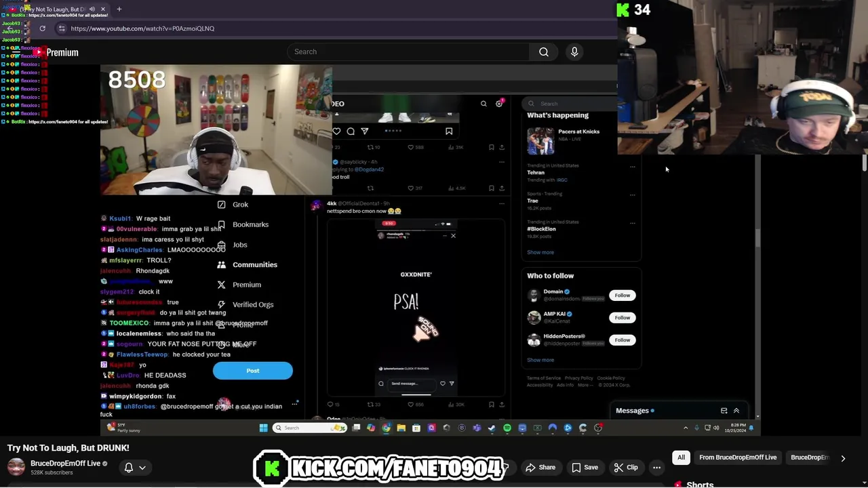Open Chrome from the Windows taskbar
The width and height of the screenshot is (868, 488).
tap(386, 428)
